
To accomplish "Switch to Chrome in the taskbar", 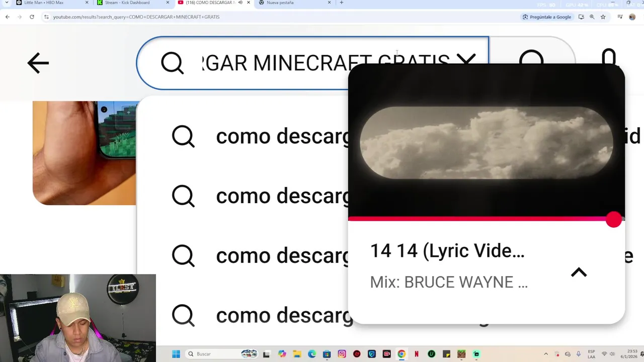I will (x=401, y=354).
